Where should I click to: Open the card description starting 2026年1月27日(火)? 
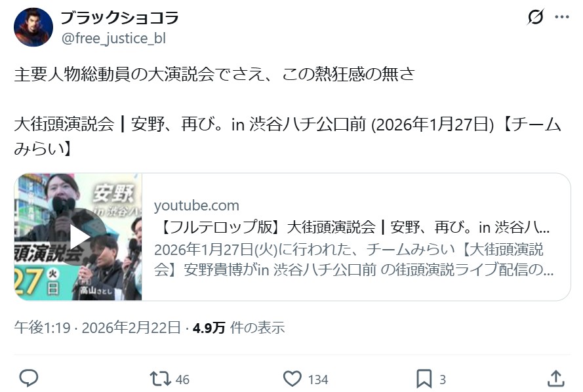[354, 260]
